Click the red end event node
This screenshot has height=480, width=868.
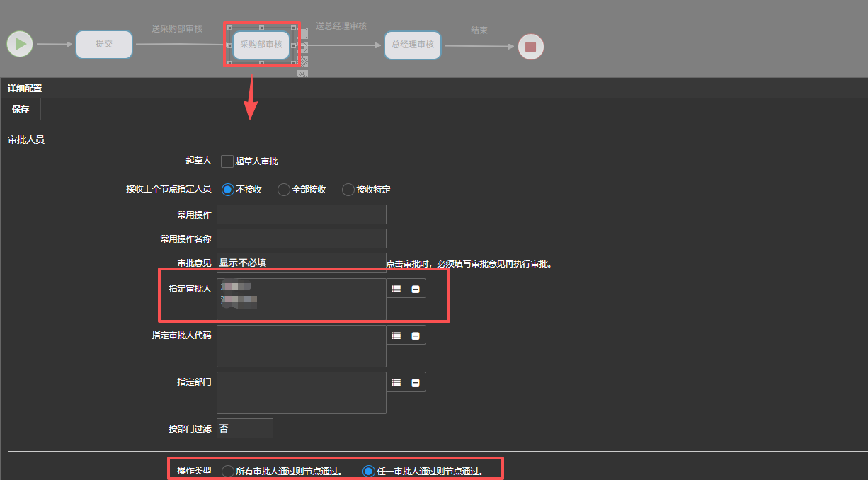coord(531,47)
